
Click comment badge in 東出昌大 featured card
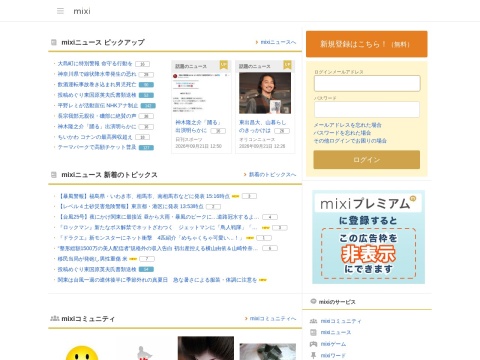tap(282, 131)
